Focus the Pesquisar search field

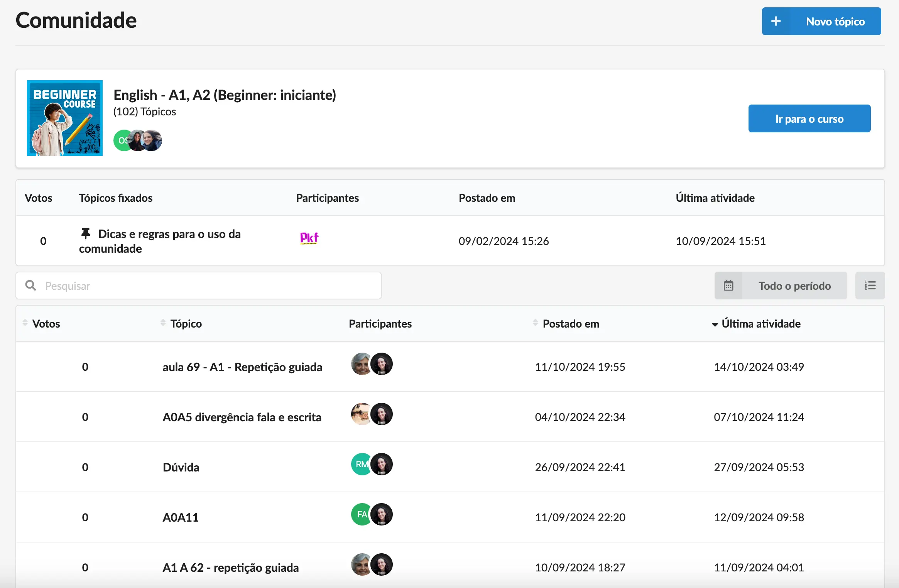coord(199,286)
